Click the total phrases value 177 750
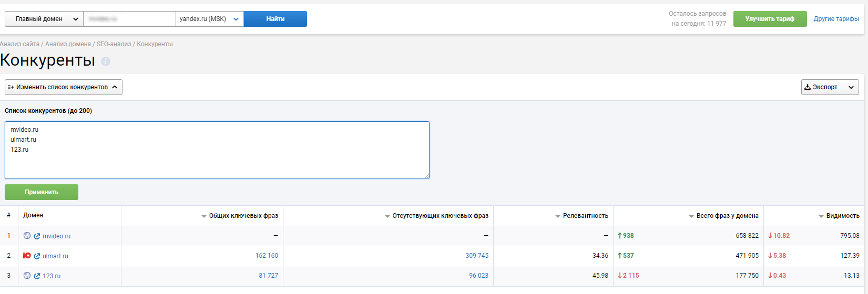The height and width of the screenshot is (294, 868). tap(747, 276)
